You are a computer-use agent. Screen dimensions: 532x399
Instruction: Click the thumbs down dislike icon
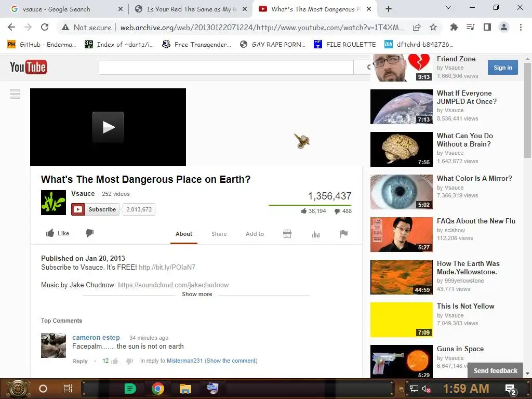89,233
